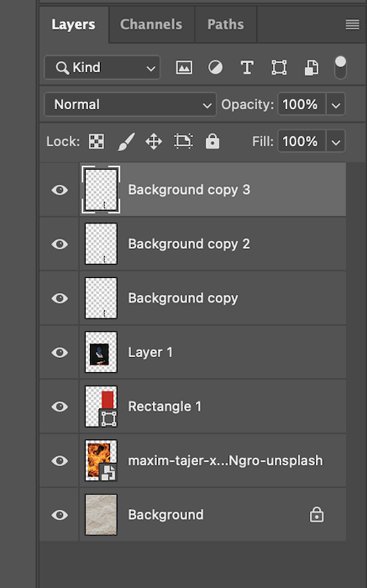Turn layer filtering toggle off
This screenshot has height=588, width=367.
[340, 67]
